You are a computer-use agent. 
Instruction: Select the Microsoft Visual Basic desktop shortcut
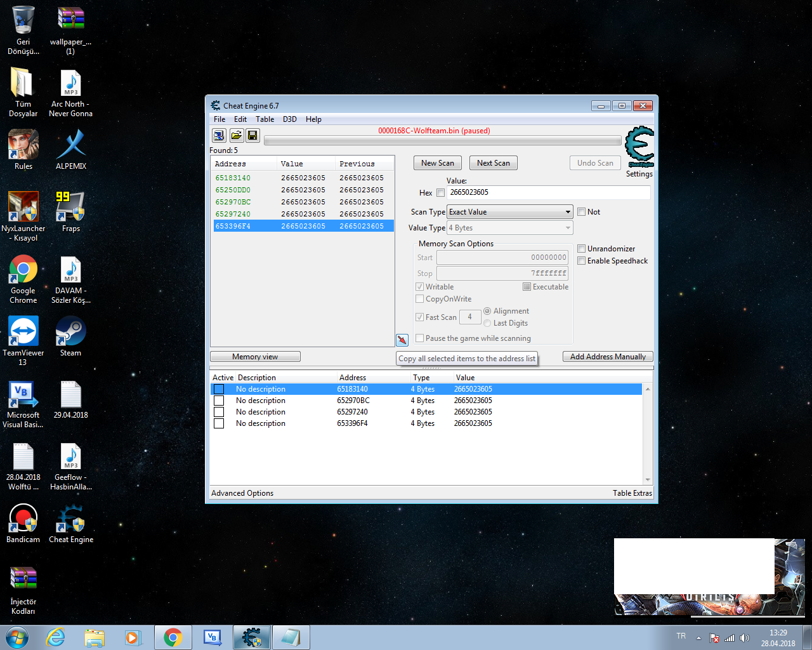23,404
